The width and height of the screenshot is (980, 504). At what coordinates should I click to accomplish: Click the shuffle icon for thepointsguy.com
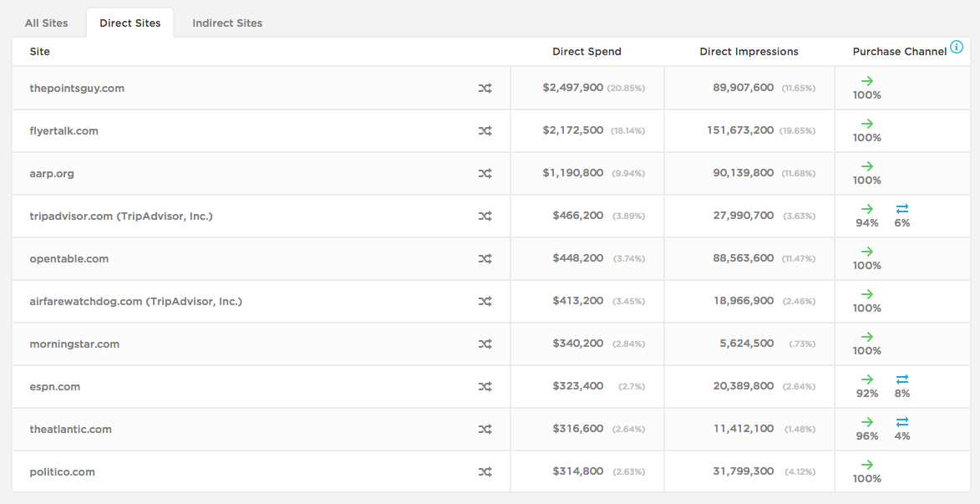[x=485, y=89]
